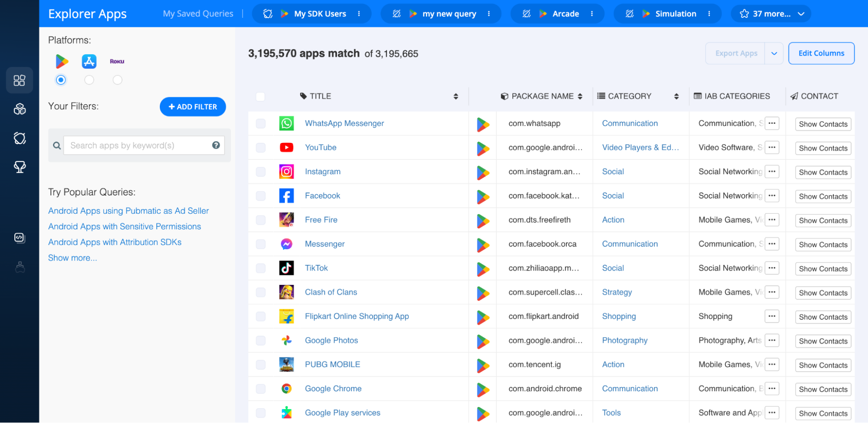
Task: Open the Export Apps dropdown arrow
Action: [774, 53]
